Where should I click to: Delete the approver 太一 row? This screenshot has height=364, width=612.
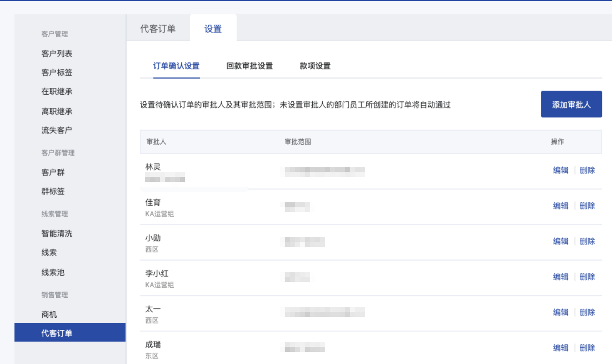coord(587,312)
